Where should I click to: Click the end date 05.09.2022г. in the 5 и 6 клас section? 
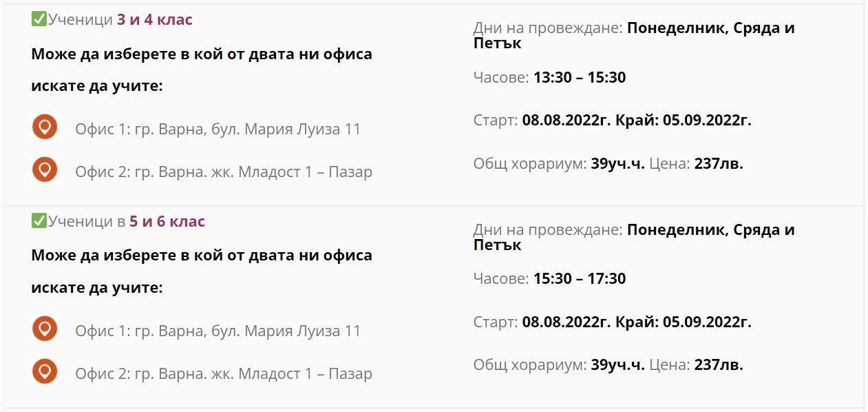click(707, 322)
